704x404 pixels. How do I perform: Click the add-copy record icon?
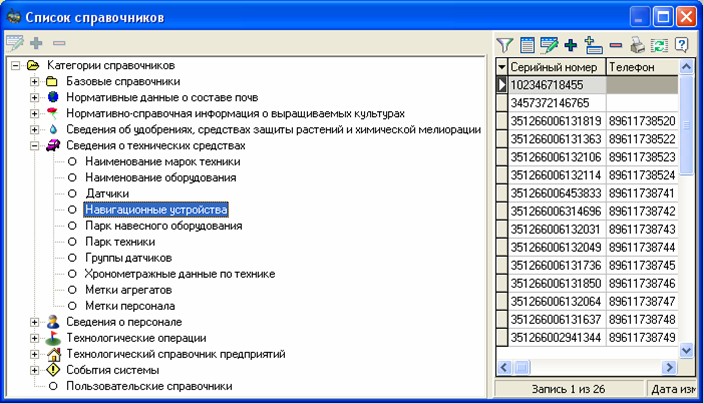(x=594, y=44)
